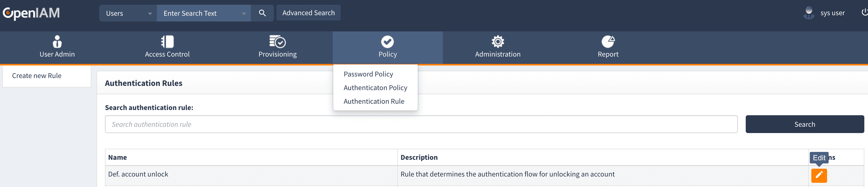Open the Access Control menu icon
868x187 pixels.
(167, 42)
